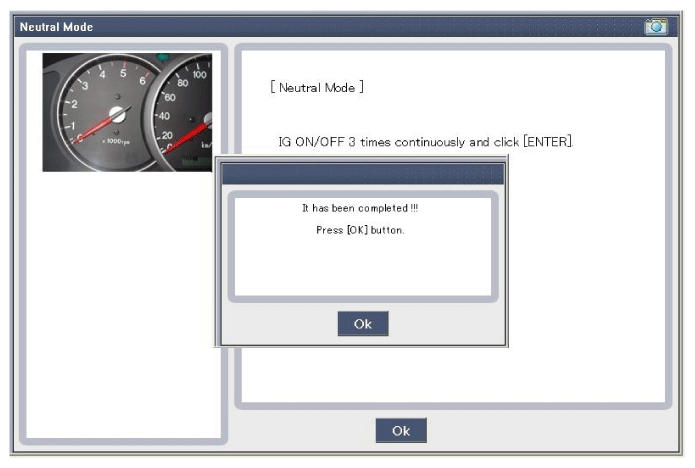
Task: Click the number 5 on tachometer dial
Action: (123, 73)
